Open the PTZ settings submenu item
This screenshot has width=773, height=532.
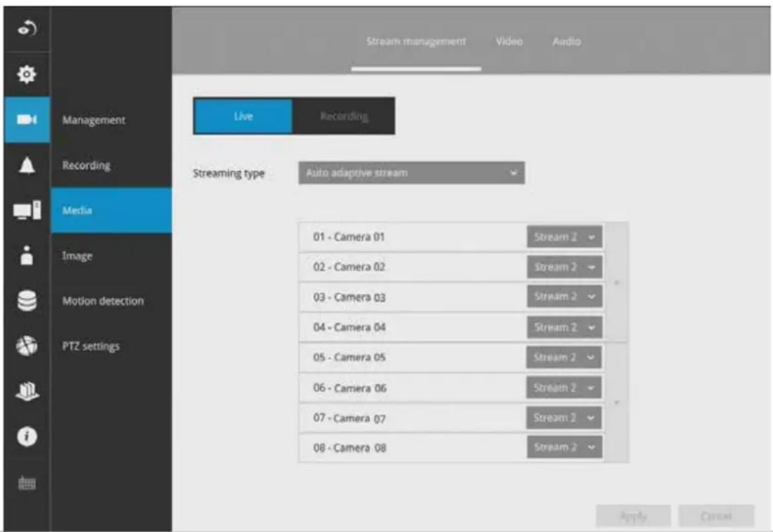click(x=90, y=346)
